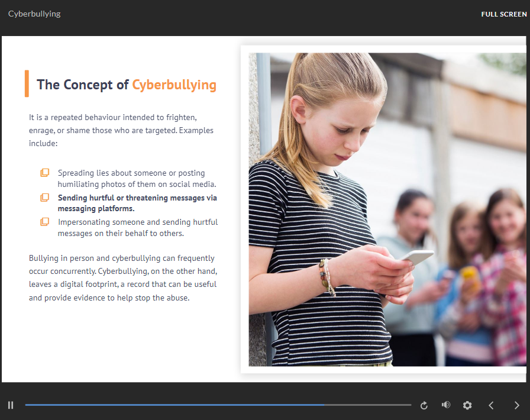
Task: Switch to FULL SCREEN mode
Action: coord(503,14)
